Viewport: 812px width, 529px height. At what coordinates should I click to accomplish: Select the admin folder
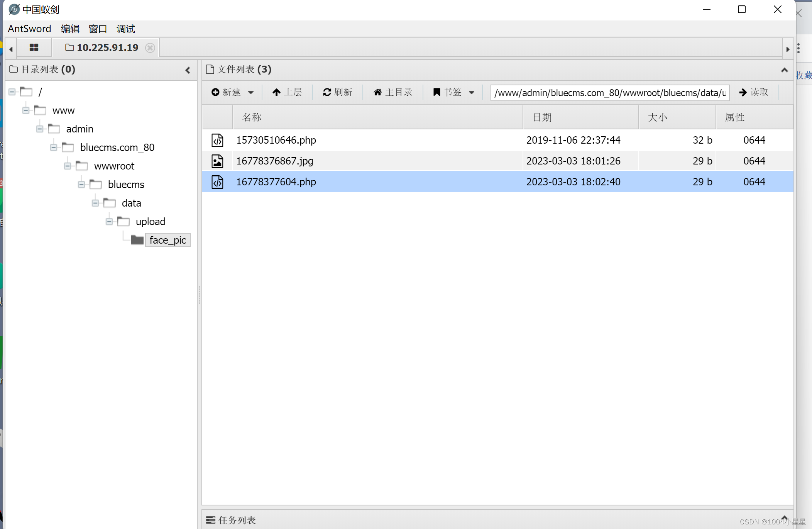(80, 129)
